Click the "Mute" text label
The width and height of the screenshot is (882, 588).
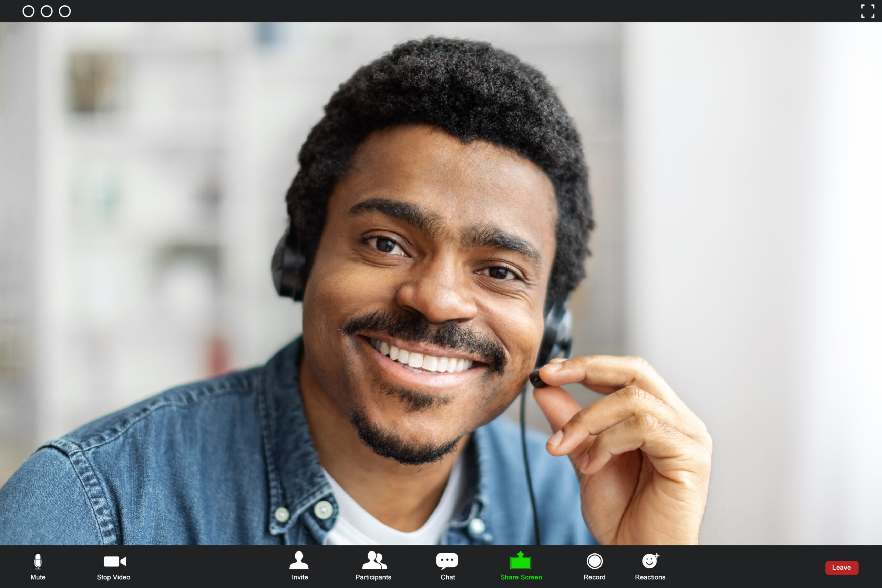coord(38,577)
